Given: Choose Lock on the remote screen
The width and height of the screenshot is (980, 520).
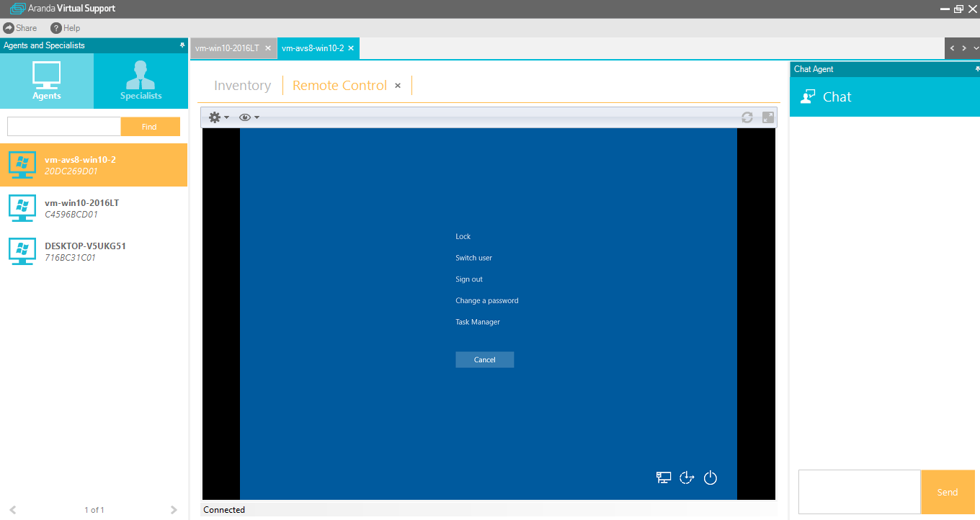Looking at the screenshot, I should [x=463, y=236].
